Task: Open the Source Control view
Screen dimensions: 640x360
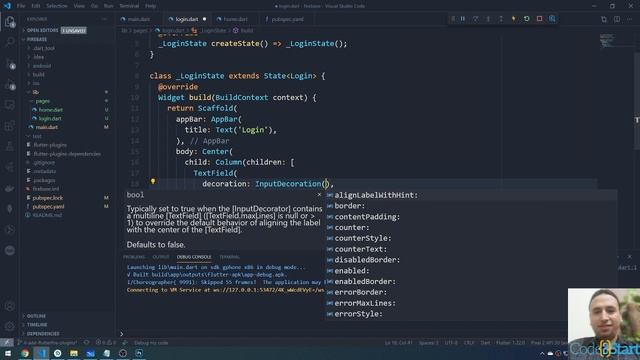Action: [x=10, y=63]
